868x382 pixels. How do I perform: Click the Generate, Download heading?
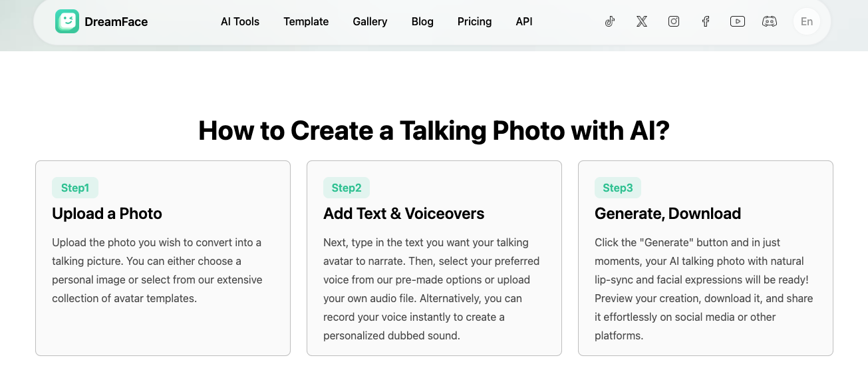(667, 214)
